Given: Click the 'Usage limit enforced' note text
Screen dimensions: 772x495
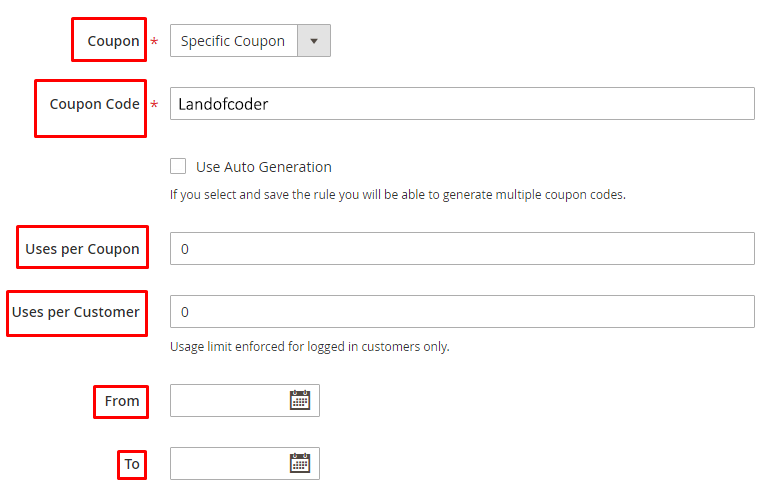Looking at the screenshot, I should pos(310,347).
